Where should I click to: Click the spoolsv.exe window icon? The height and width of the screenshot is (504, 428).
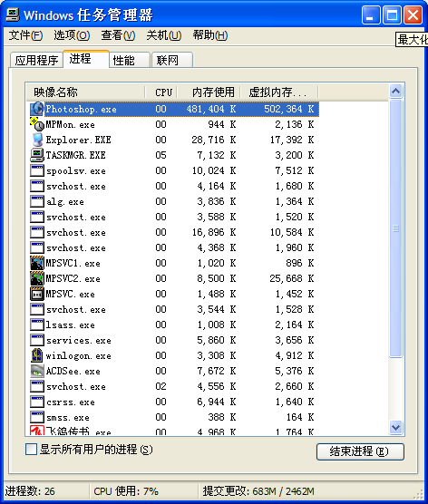36,170
